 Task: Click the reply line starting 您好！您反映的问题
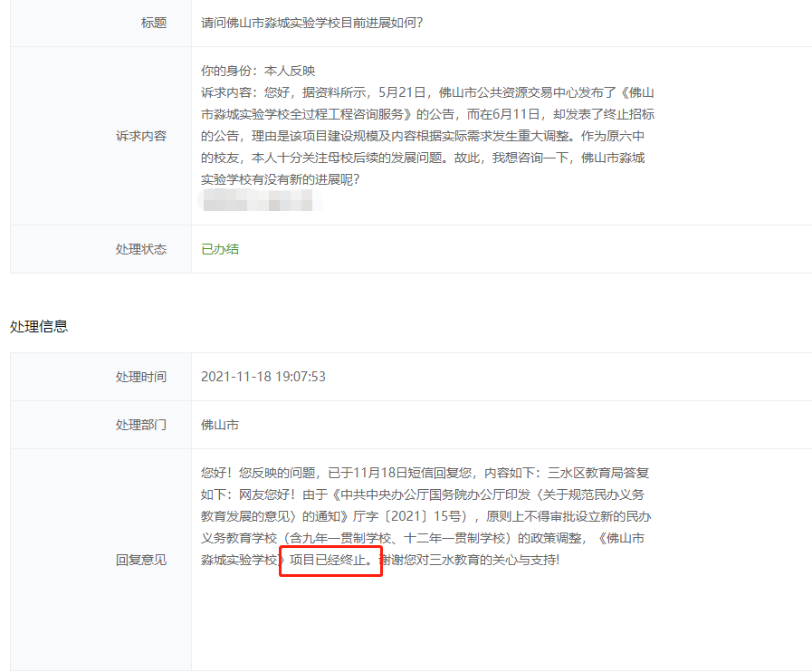(425, 473)
